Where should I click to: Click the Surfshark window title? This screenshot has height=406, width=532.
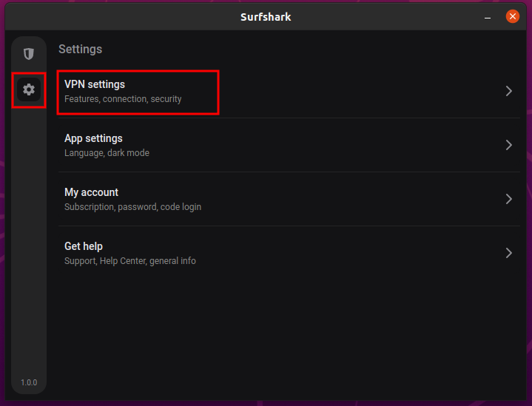coord(266,17)
